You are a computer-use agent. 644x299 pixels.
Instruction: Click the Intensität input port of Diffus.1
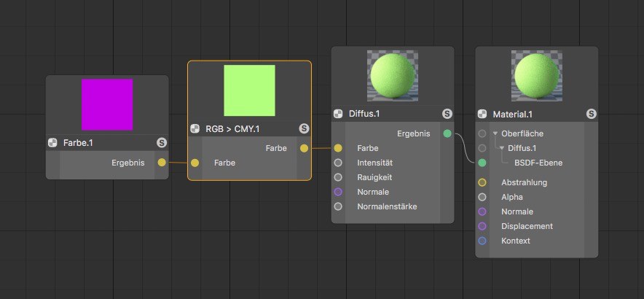(338, 163)
